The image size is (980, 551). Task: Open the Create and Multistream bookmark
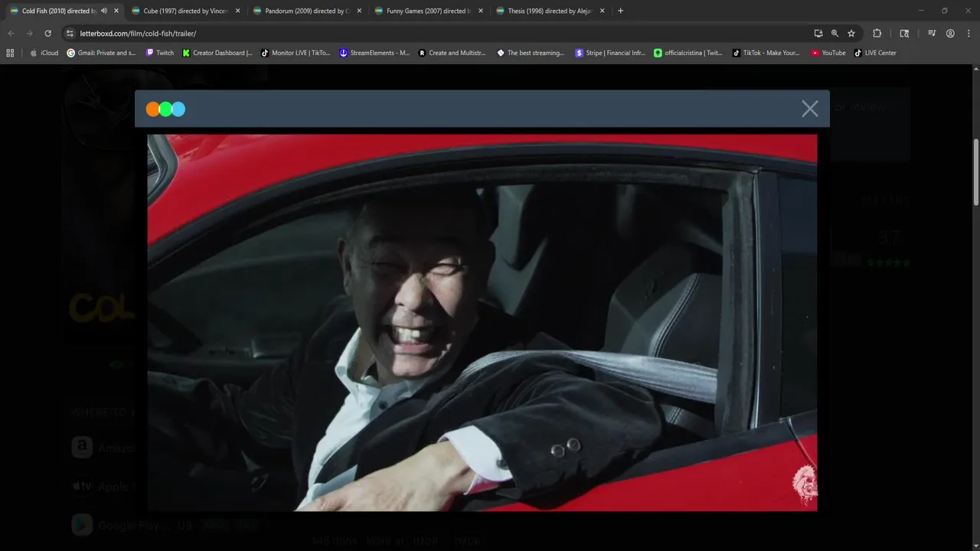pos(452,53)
